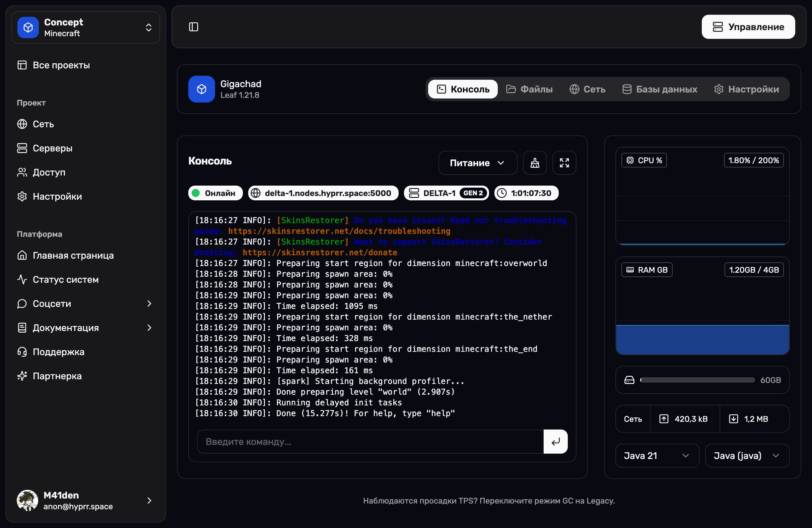Screen dimensions: 812x528
Task: Open Партнерка sparkle item
Action: pos(57,376)
